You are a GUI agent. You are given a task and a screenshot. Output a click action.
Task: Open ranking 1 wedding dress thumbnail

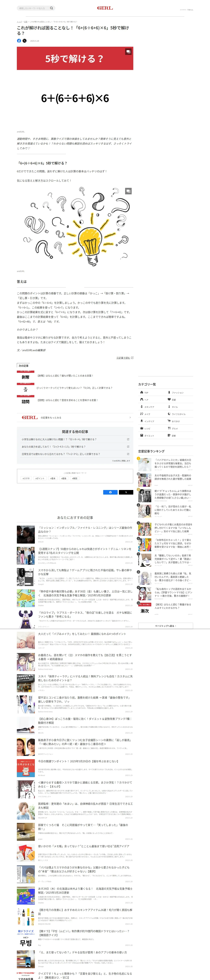coord(145,465)
